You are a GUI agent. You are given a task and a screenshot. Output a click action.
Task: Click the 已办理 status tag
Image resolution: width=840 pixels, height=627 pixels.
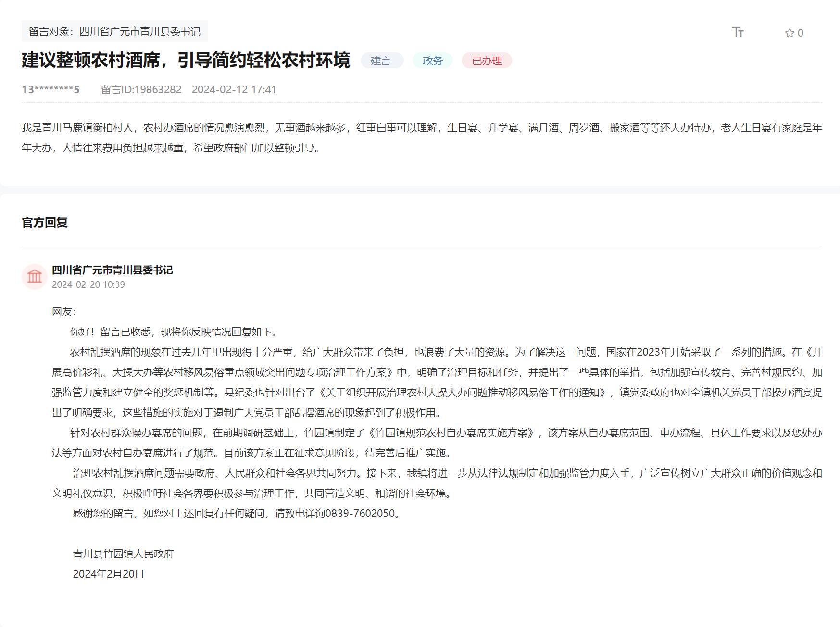click(487, 61)
